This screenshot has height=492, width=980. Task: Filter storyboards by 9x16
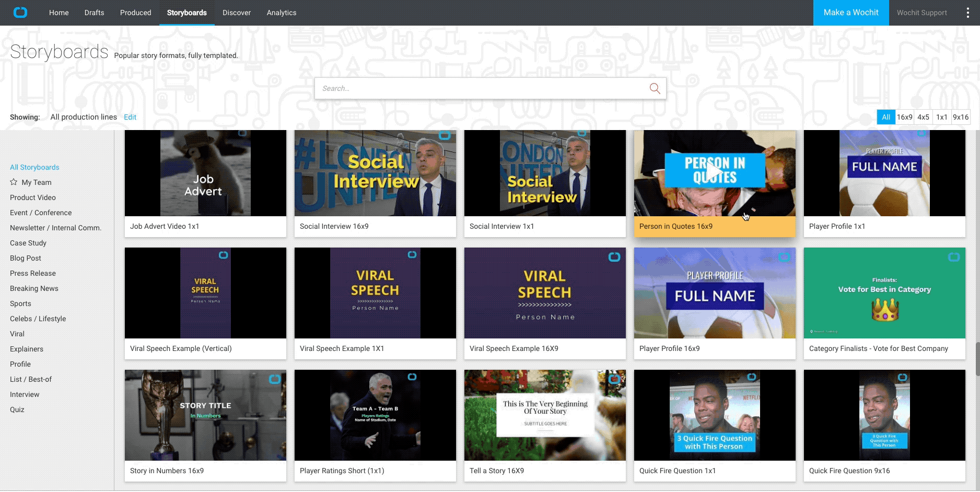coord(960,117)
